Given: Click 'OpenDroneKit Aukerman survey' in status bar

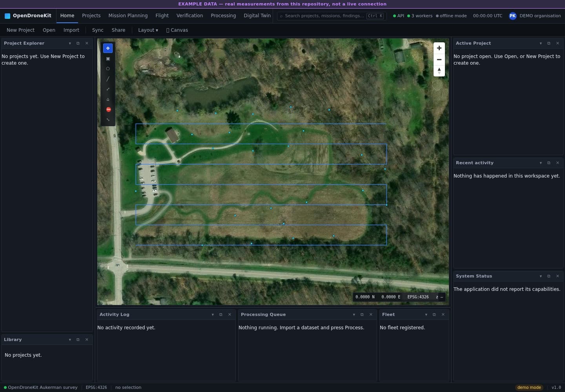Looking at the screenshot, I should click(40, 387).
